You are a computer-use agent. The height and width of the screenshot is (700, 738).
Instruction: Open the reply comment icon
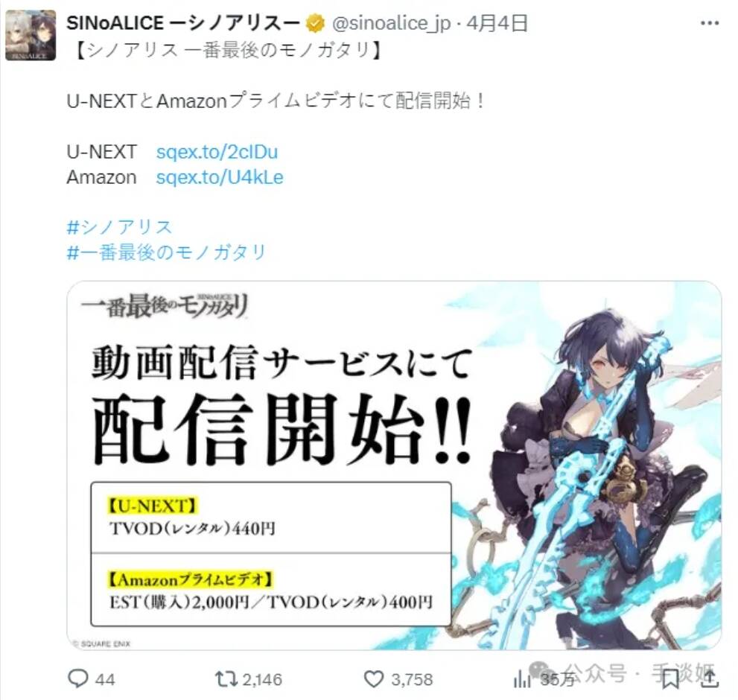click(x=78, y=678)
